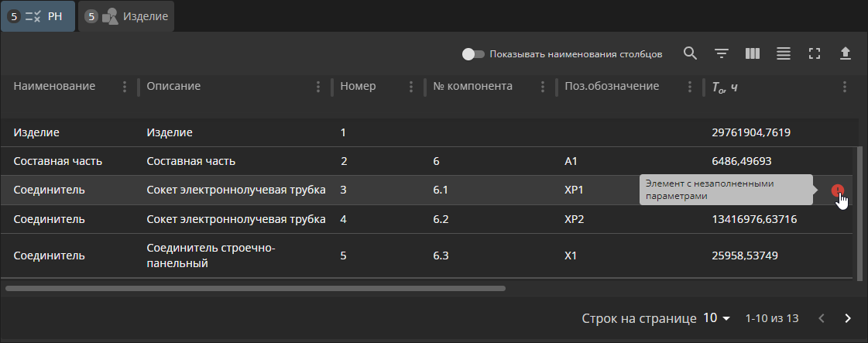Open Tо, ч column options menu
Viewport: 868px width, 343px height.
pyautogui.click(x=845, y=86)
